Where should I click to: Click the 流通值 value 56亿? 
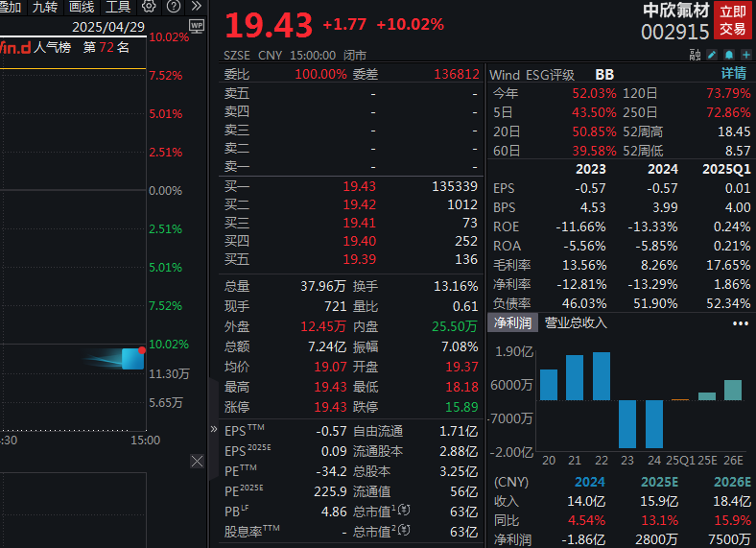463,491
